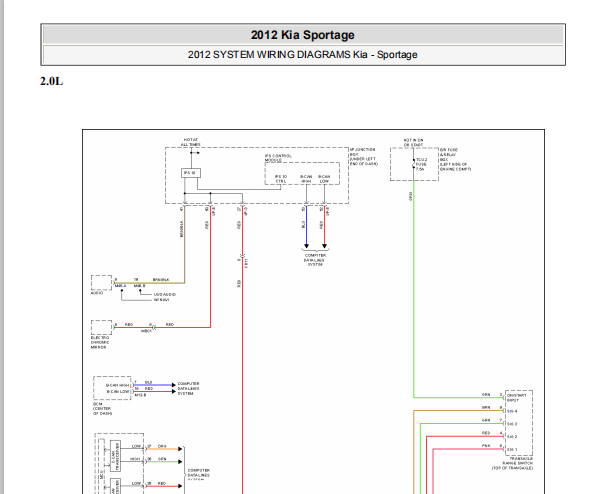
Task: Click the "IPS TO CTRL" pin label
Action: pyautogui.click(x=281, y=179)
